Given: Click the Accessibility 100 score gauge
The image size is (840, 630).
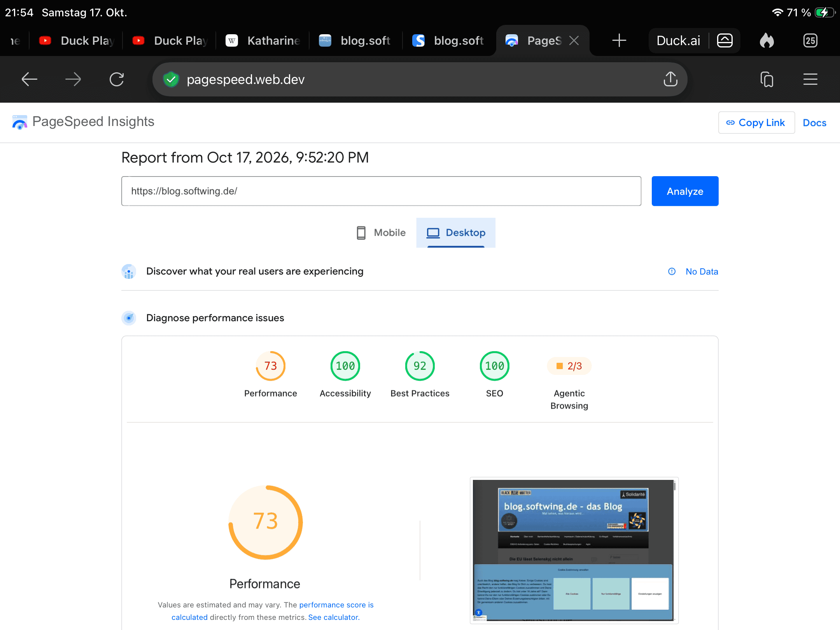Looking at the screenshot, I should [345, 366].
